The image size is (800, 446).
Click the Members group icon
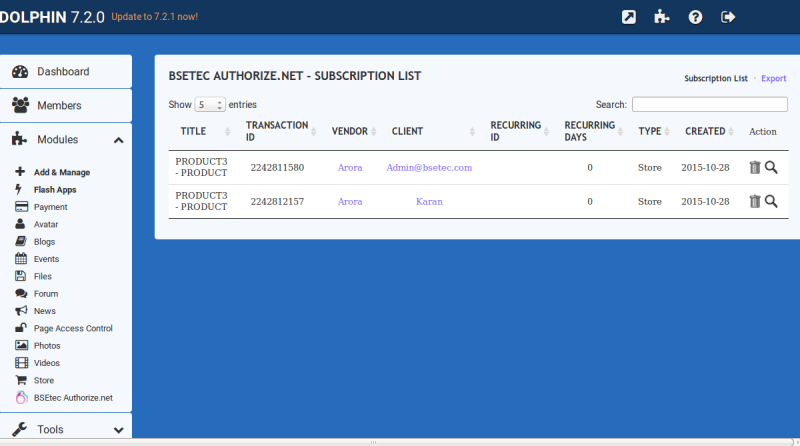[20, 105]
